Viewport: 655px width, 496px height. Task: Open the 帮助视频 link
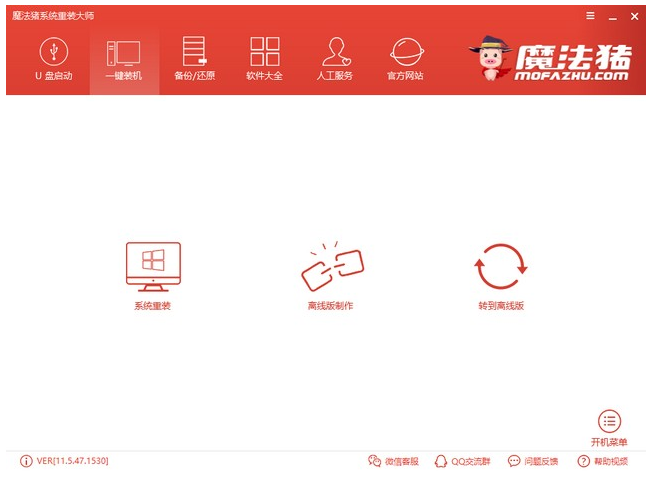point(602,461)
